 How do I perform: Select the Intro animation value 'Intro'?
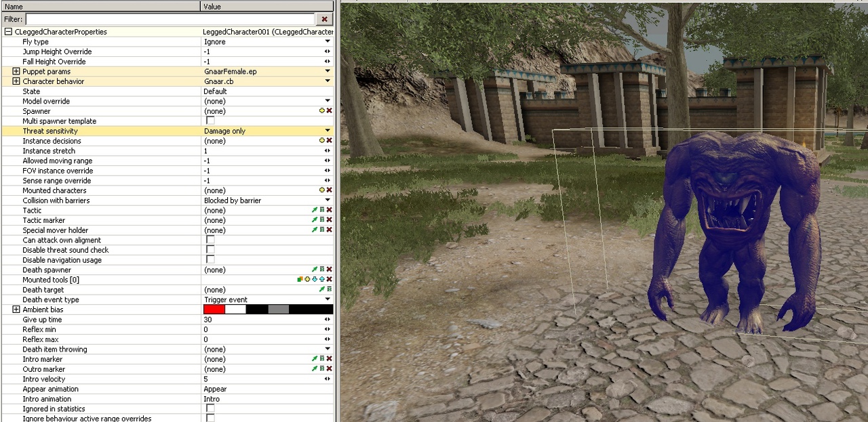(x=212, y=399)
